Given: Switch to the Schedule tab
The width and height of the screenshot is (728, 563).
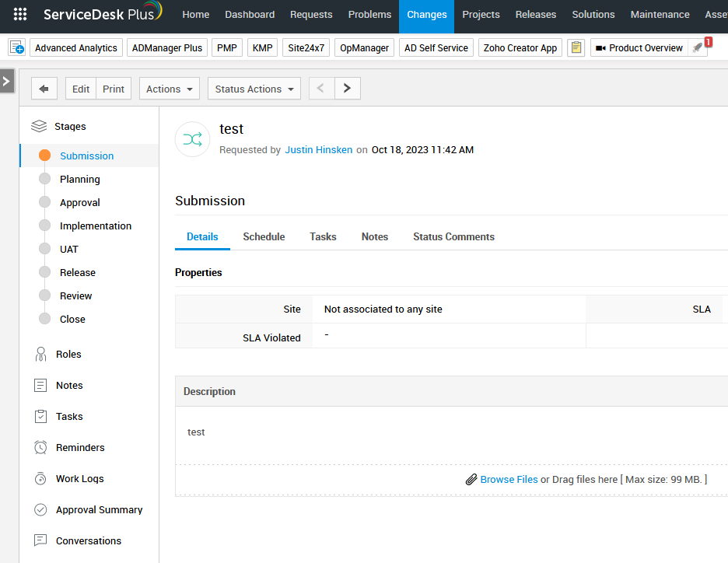Looking at the screenshot, I should click(264, 236).
